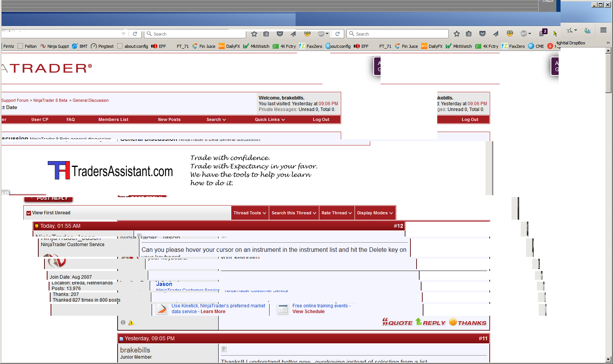
Task: Open the FAQ menu item
Action: point(70,119)
